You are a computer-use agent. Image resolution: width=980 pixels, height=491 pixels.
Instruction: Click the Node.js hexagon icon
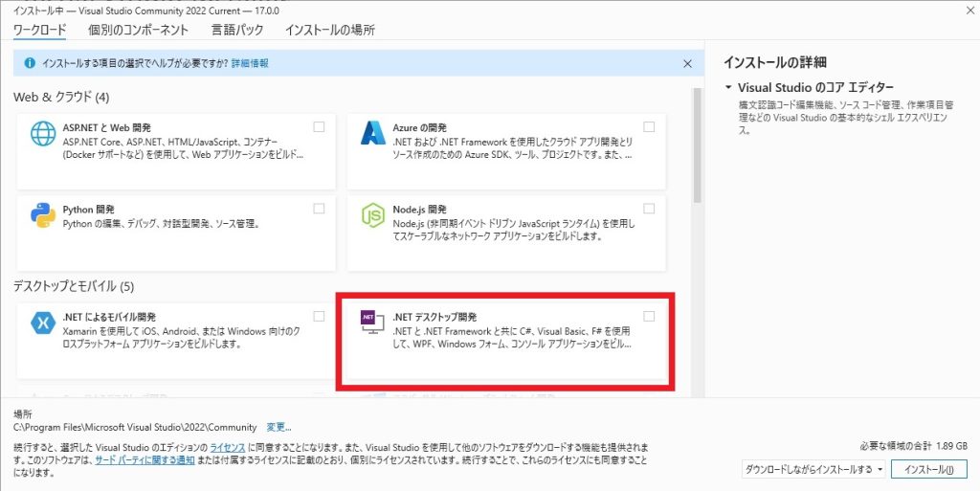tap(372, 215)
